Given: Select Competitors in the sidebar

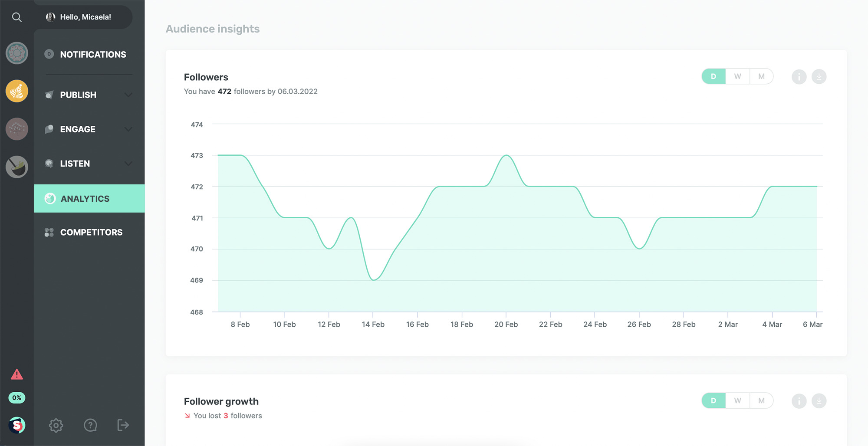Looking at the screenshot, I should 91,232.
